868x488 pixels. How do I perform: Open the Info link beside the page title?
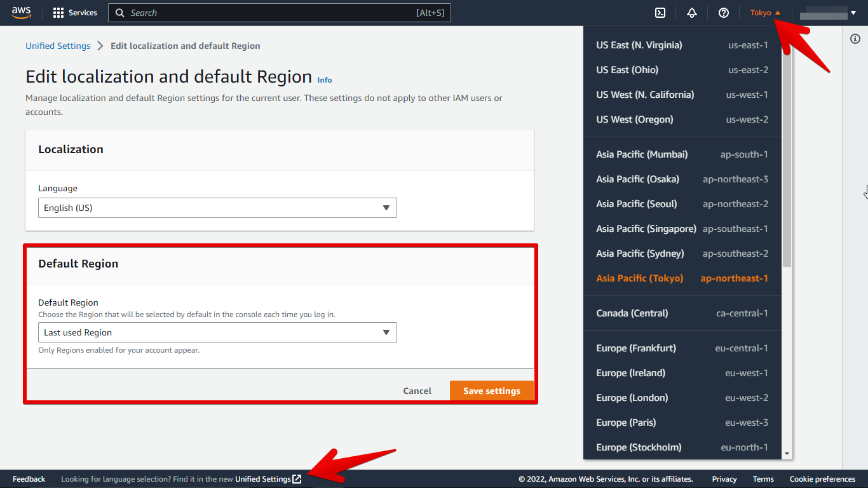pos(325,80)
